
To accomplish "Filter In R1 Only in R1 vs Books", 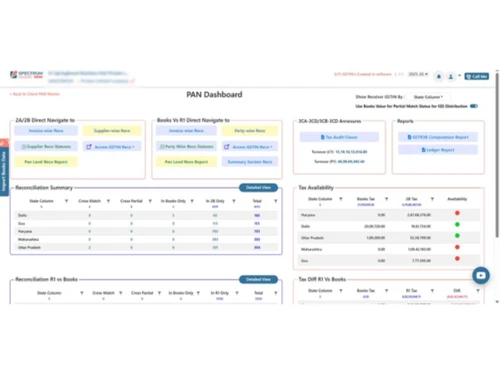I will [x=237, y=293].
